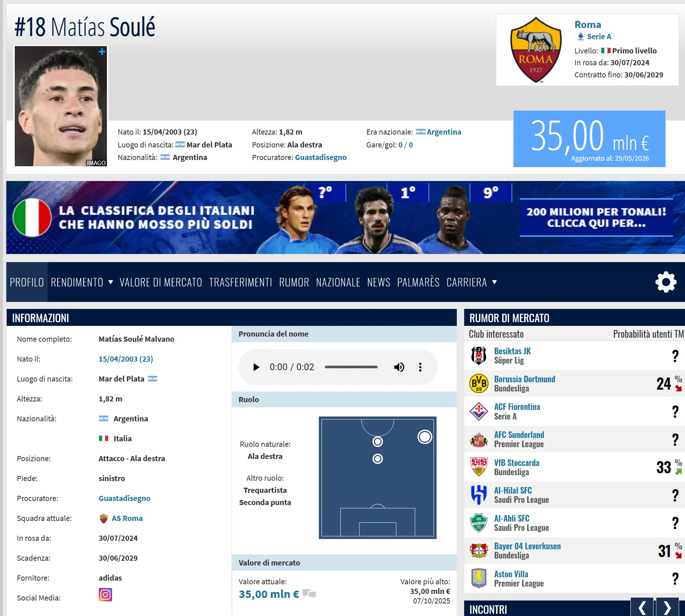685x616 pixels.
Task: Switch to the Valore di mercato tab
Action: coord(161,282)
